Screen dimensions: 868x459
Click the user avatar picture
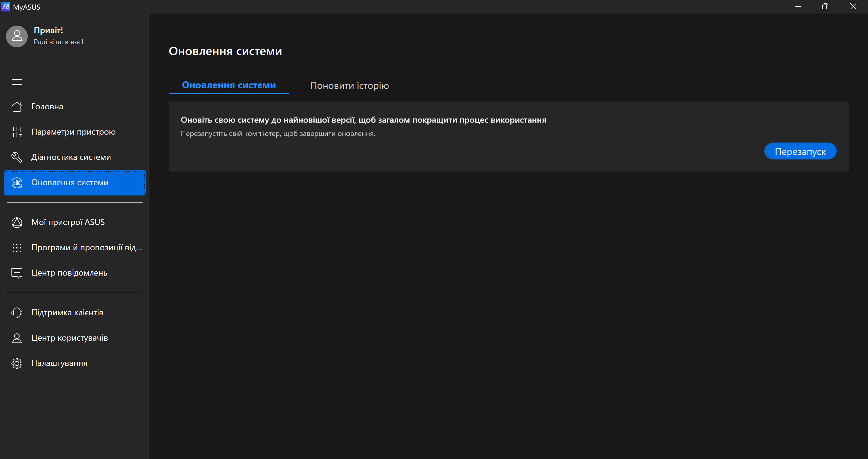pyautogui.click(x=17, y=36)
